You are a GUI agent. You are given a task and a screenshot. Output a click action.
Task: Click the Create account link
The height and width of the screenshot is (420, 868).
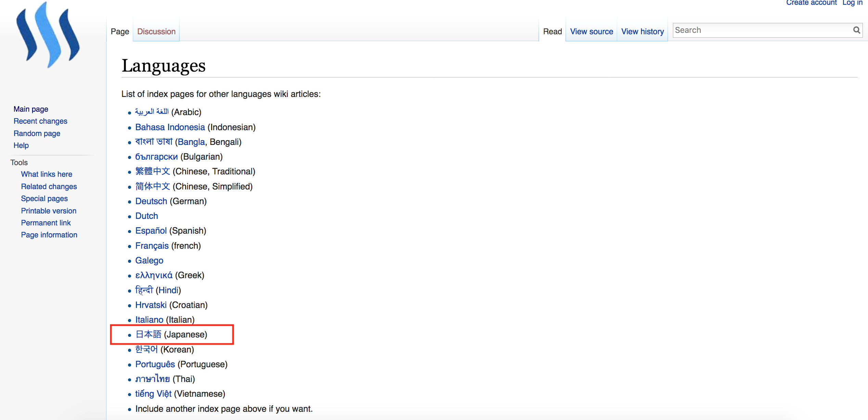tap(811, 3)
